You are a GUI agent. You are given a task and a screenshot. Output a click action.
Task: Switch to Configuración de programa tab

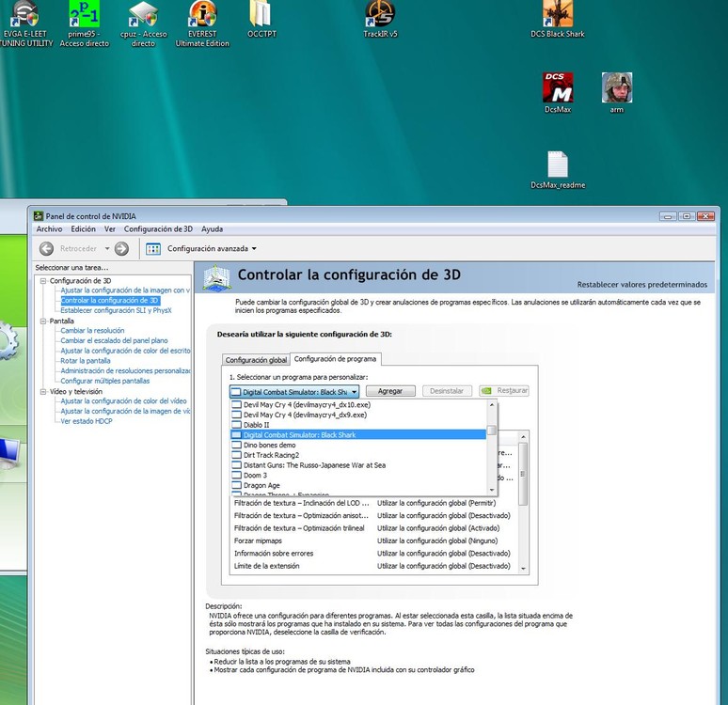click(x=335, y=359)
